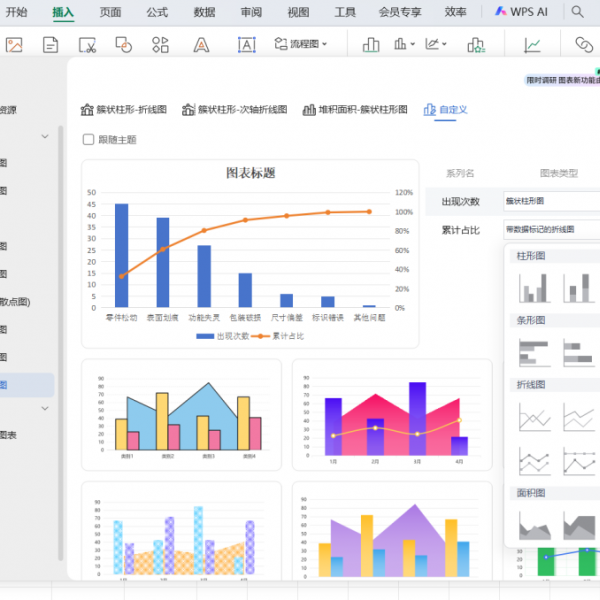Toggle the 跟随主题 checkbox

(89, 140)
